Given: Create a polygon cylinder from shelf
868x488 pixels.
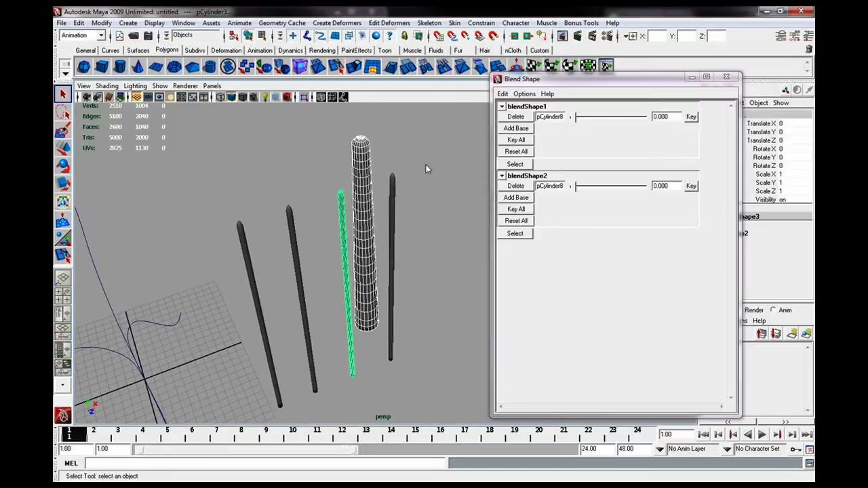Looking at the screenshot, I should click(x=120, y=66).
